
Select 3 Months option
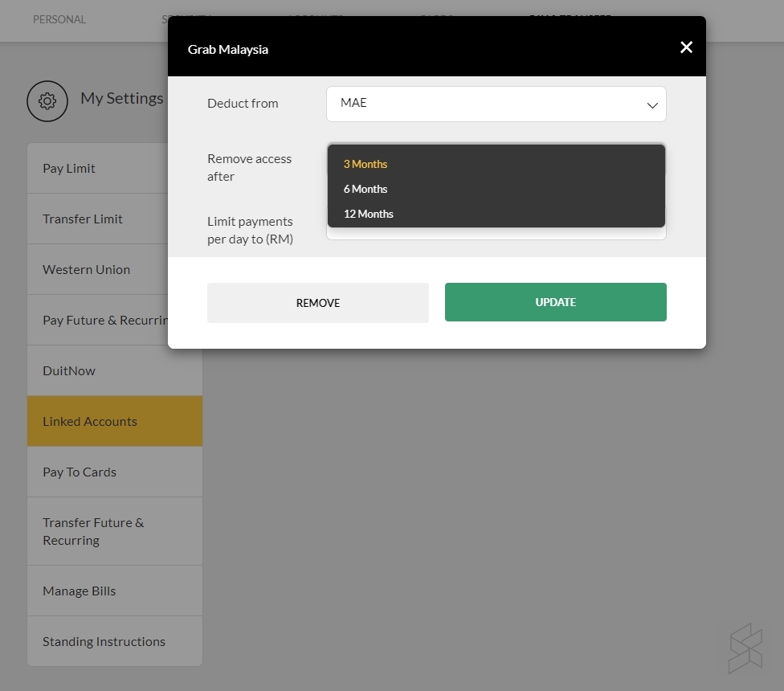[x=365, y=164]
